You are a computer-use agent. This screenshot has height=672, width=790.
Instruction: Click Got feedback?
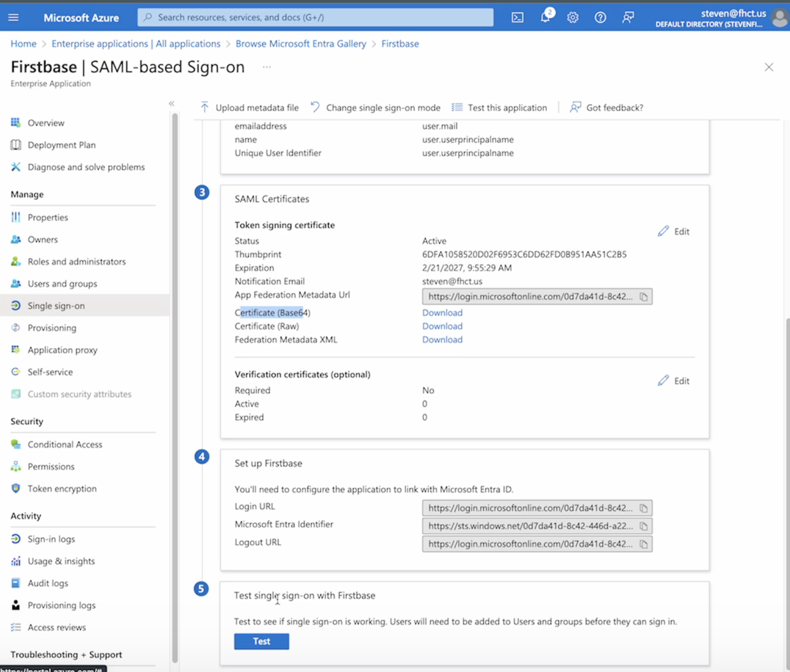pos(606,107)
